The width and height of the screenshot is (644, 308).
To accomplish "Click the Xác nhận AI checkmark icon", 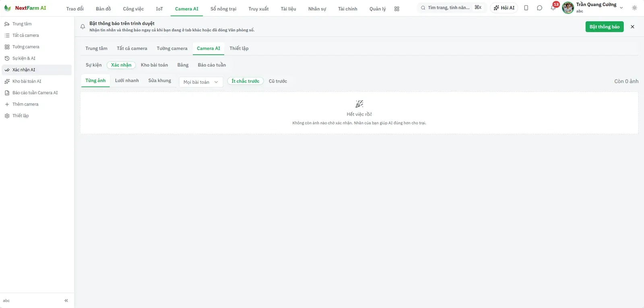I will (7, 70).
